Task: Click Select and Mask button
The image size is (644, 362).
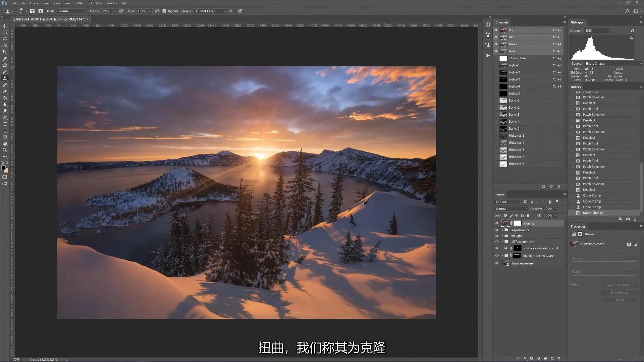Action: coord(619,285)
